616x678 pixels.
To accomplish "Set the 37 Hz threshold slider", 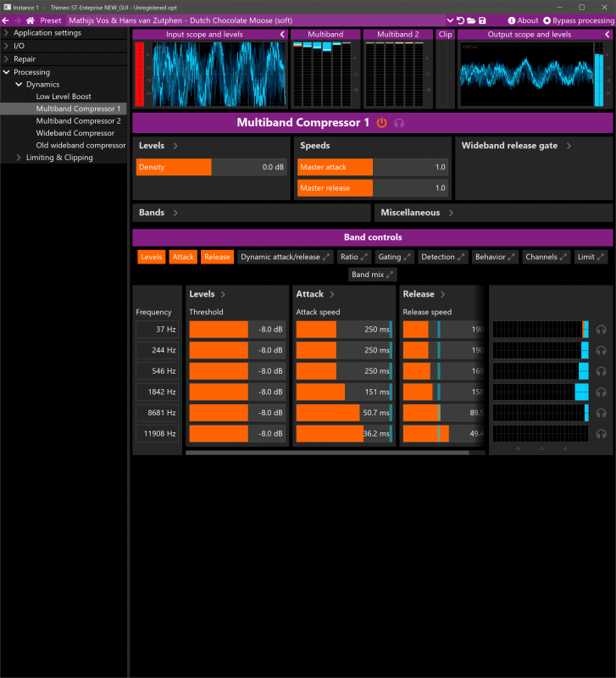I will (x=237, y=330).
